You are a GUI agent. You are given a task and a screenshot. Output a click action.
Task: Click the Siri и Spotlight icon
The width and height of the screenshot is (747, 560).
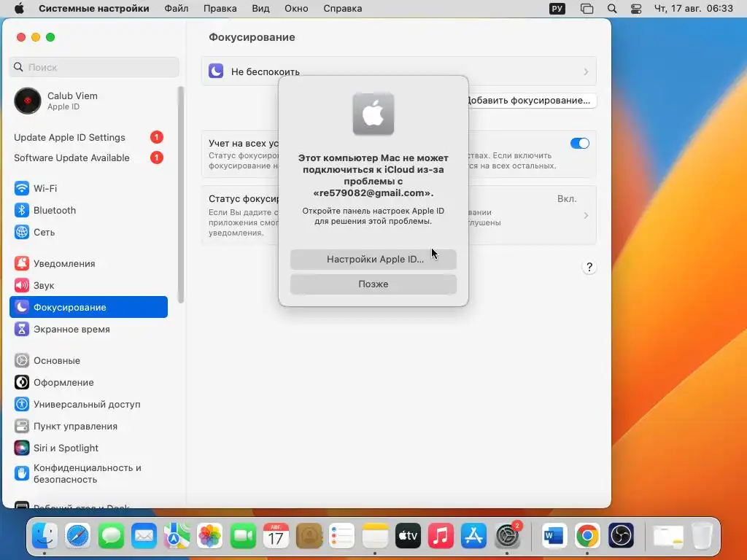21,448
